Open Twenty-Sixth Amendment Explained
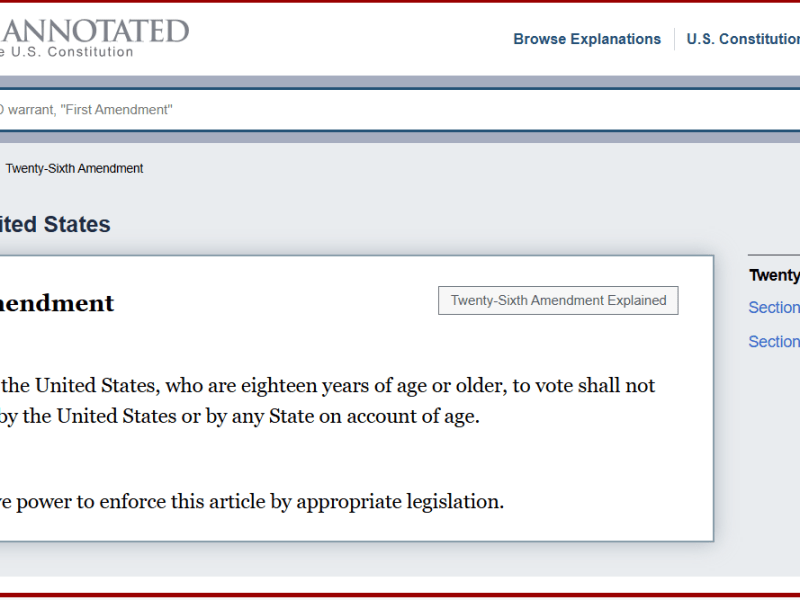 558,300
